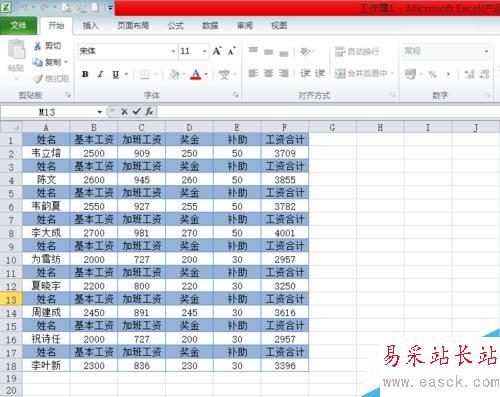The height and width of the screenshot is (397, 500).
Task: Cancel the formula entry with X
Action: pos(124,112)
